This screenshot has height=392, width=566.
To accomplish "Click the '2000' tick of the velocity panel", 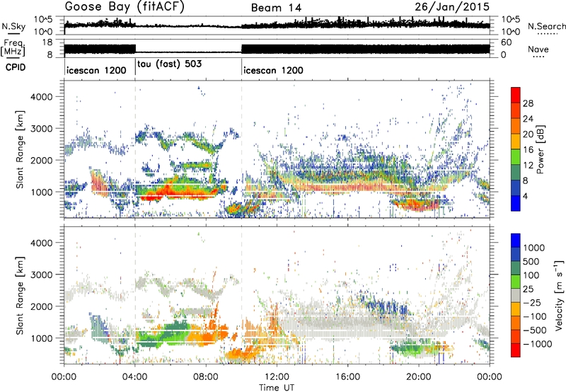I will coord(41,306).
